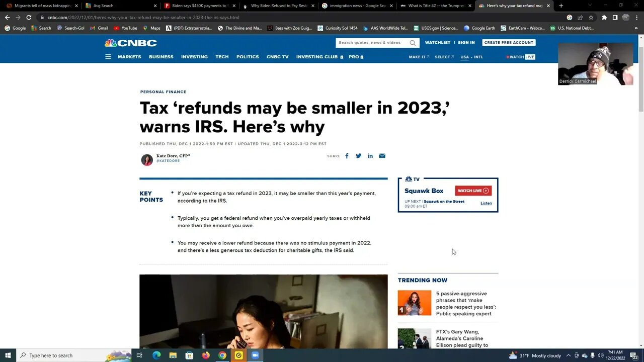The image size is (644, 362).
Task: Open Windows Start menu
Action: 8,355
